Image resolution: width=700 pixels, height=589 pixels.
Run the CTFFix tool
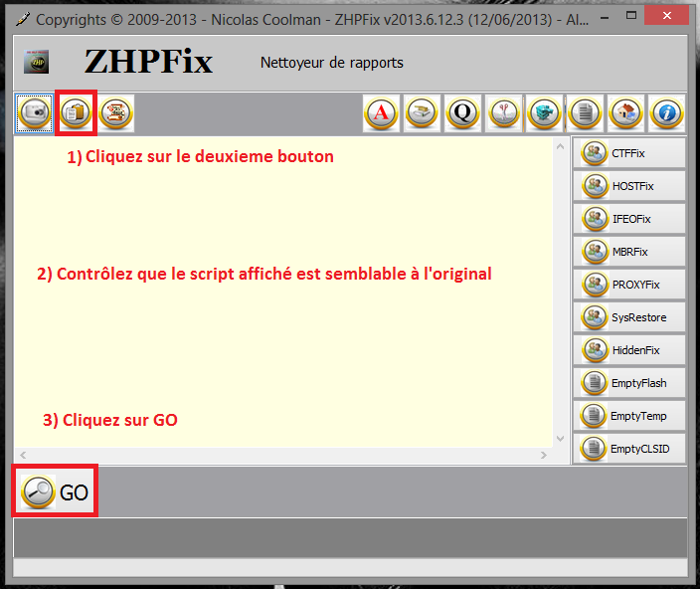click(629, 153)
